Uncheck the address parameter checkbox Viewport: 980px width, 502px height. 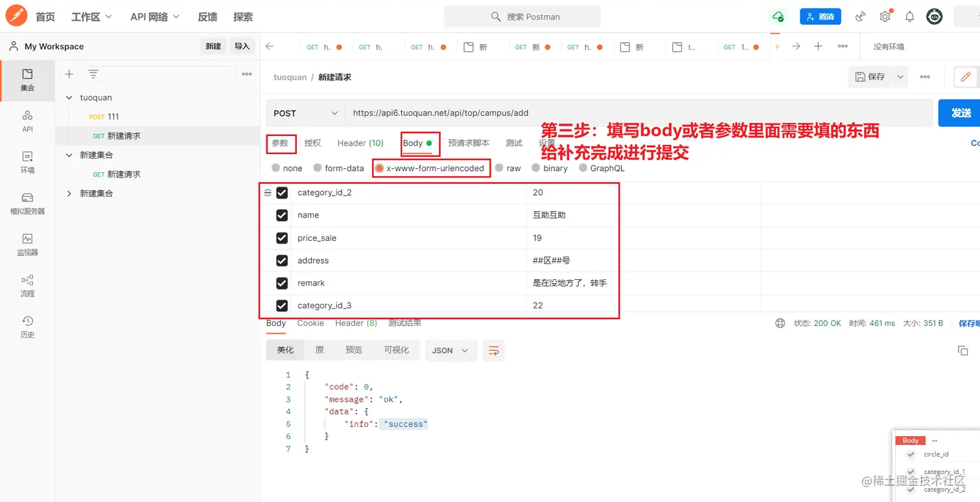[282, 260]
